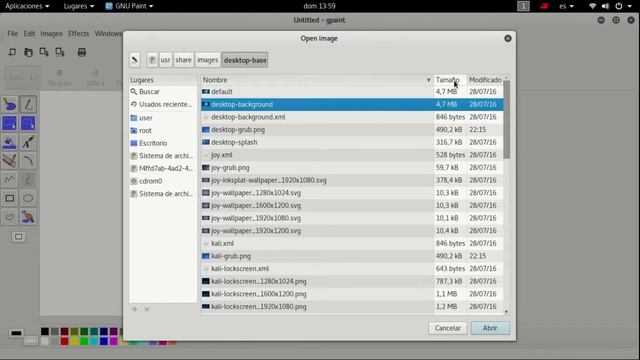Open the volume icon in top panel

pyautogui.click(x=605, y=6)
